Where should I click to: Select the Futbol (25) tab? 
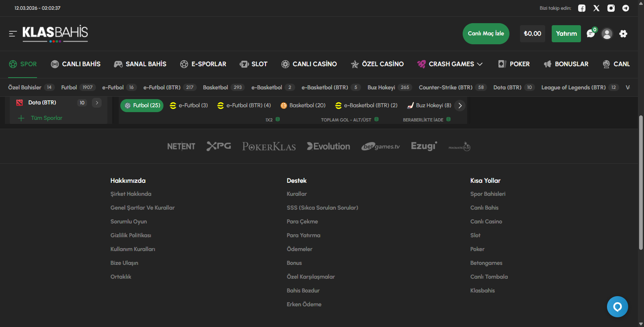pos(142,106)
